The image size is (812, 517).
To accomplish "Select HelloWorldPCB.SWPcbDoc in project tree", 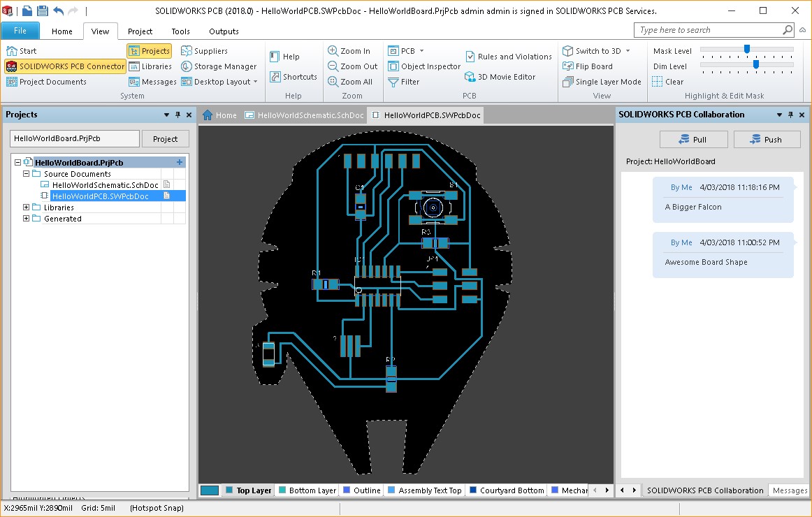I will [x=101, y=196].
